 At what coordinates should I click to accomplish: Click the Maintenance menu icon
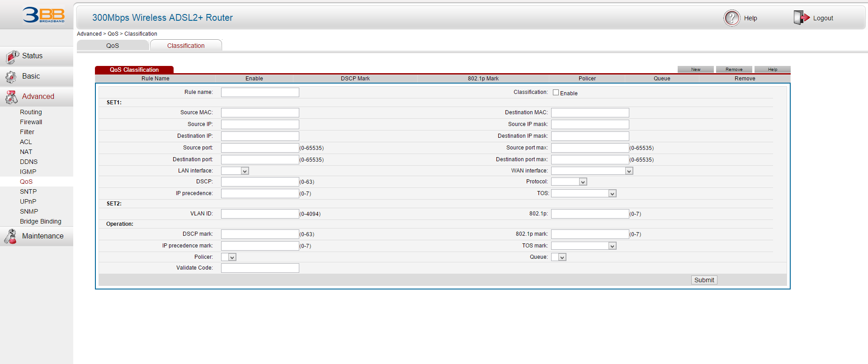coord(11,236)
